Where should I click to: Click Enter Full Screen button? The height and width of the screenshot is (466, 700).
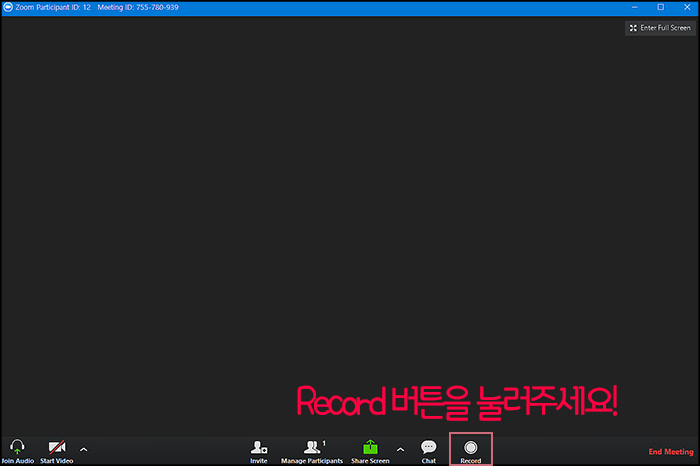660,28
